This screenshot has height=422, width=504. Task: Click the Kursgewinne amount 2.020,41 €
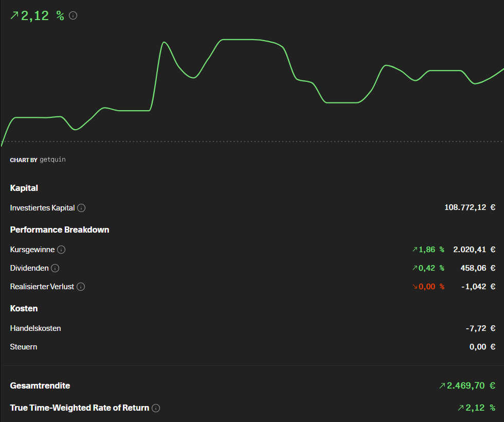pos(474,250)
